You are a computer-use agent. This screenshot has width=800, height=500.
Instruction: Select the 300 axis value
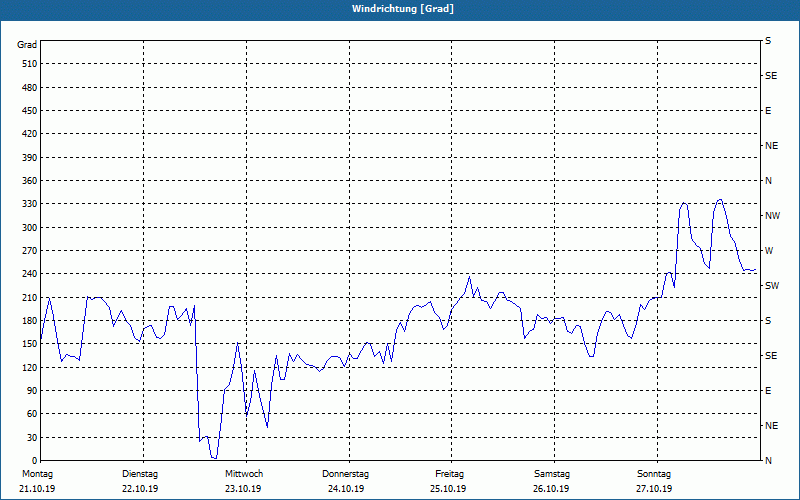[30, 227]
